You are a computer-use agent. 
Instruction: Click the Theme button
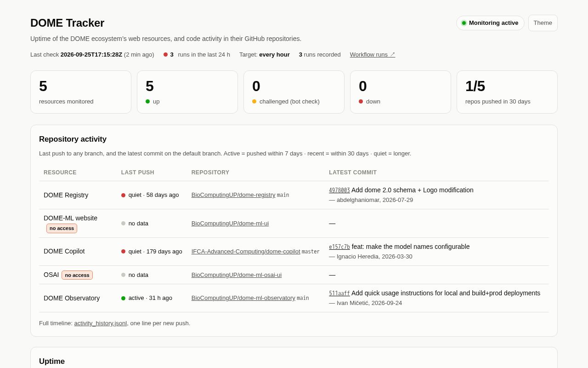point(543,23)
